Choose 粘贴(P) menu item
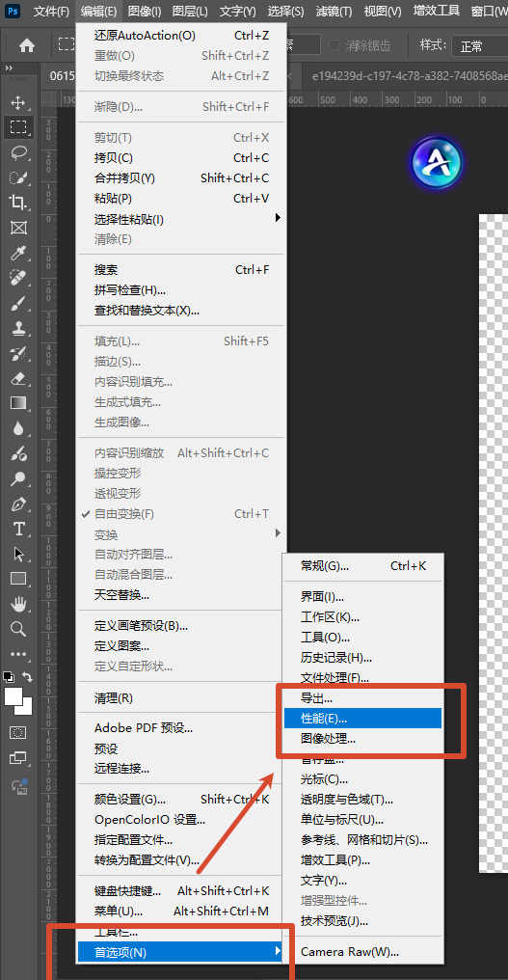Viewport: 508px width, 980px height. pos(180,199)
